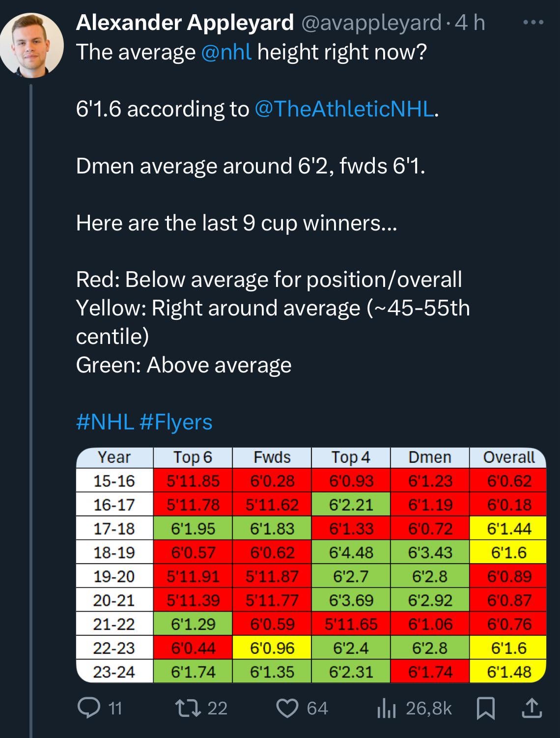Tap the red 5'11.85 Top 6 cell
The image size is (560, 738).
click(193, 481)
